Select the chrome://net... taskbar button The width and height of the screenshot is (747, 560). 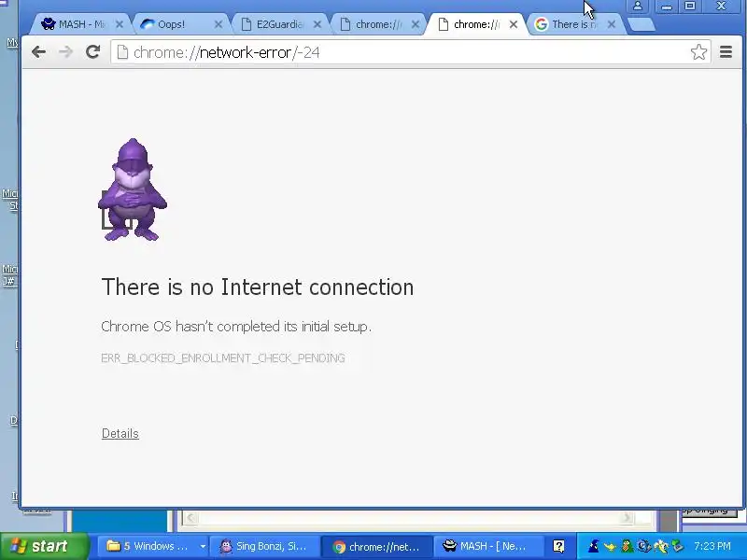pos(376,547)
